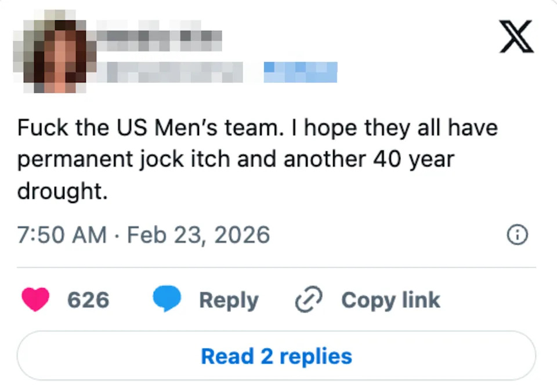Click the blurred blue verified handle area
The image size is (557, 392).
pyautogui.click(x=301, y=71)
